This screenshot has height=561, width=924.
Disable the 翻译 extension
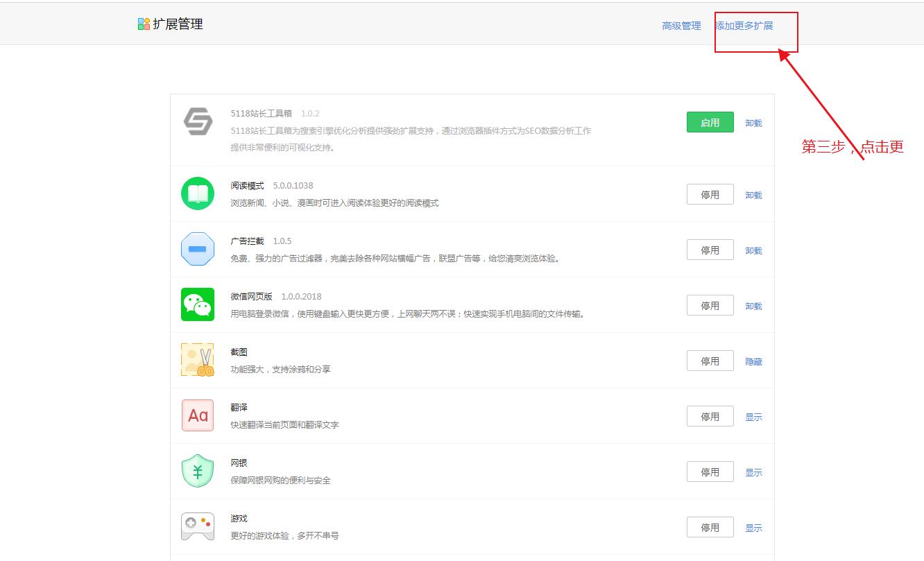tap(710, 416)
